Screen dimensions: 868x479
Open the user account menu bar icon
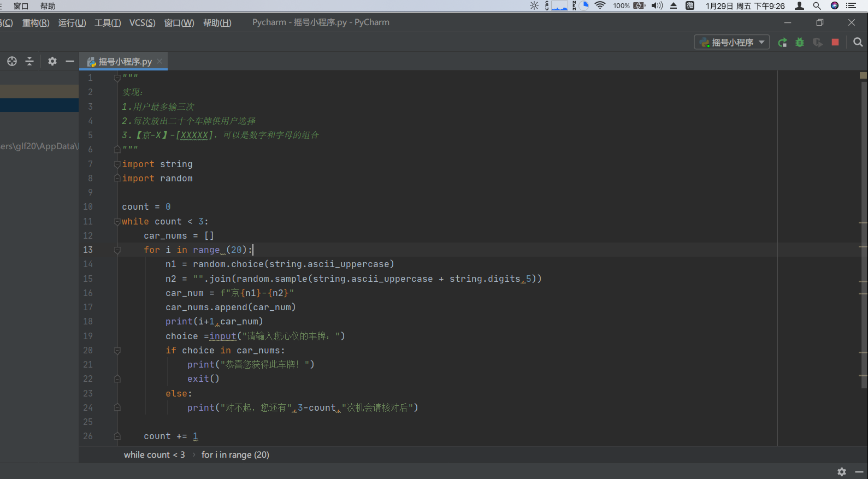[799, 5]
